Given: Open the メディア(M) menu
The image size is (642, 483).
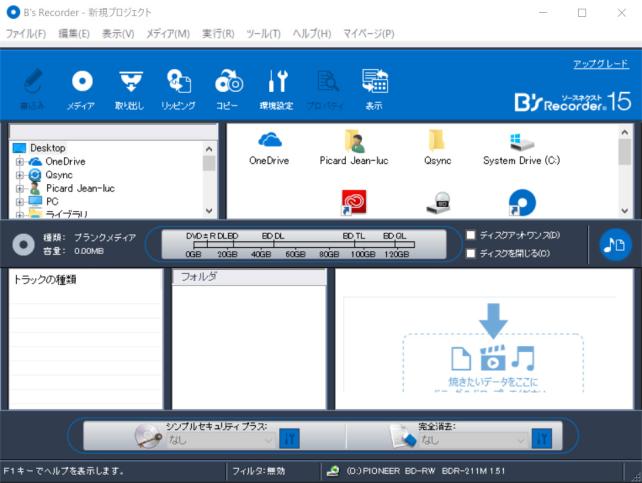Looking at the screenshot, I should click(168, 34).
